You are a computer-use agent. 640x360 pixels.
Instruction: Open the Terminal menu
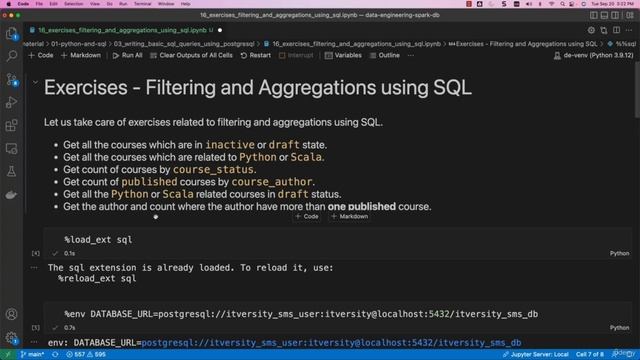(142, 4)
